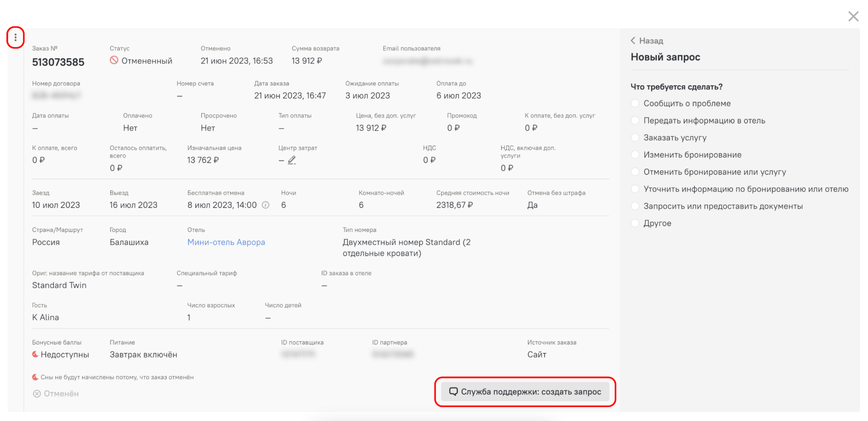Open the Мини-отель Аврора hotel link
The height and width of the screenshot is (421, 868).
pyautogui.click(x=226, y=242)
